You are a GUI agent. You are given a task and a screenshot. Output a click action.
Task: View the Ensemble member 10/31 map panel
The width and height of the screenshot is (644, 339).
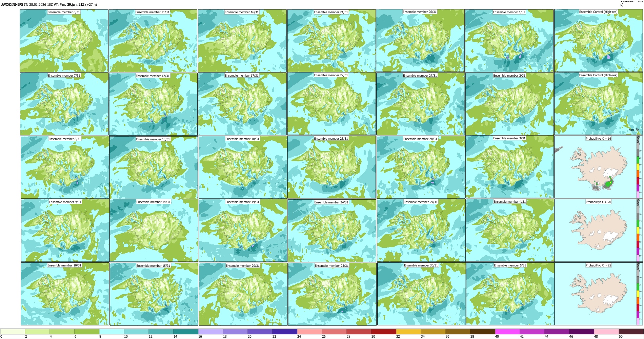pos(65,294)
